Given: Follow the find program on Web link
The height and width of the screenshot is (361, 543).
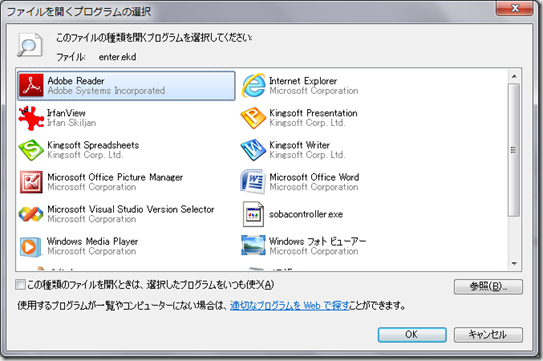Looking at the screenshot, I should tap(290, 306).
